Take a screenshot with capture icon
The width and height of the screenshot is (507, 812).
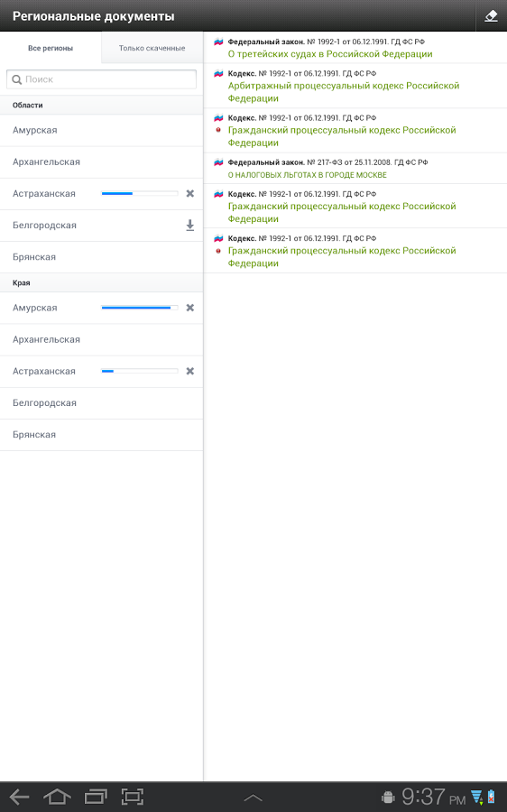coord(133,797)
